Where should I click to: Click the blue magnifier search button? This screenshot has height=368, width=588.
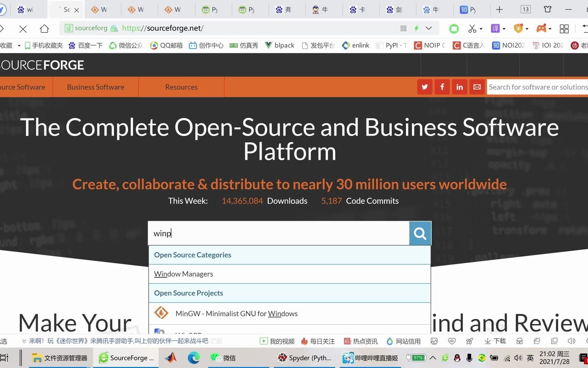pos(420,233)
